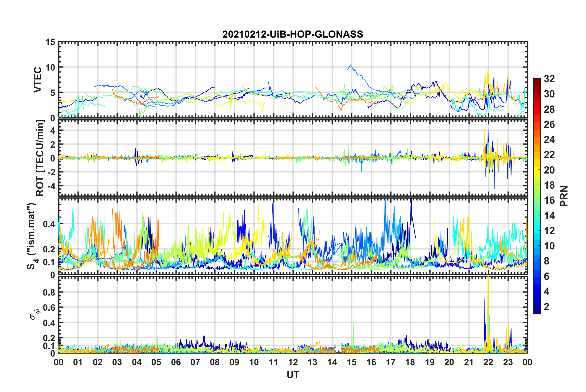586x392 pixels.
Task: Click x-axis hour label 11
Action: (x=274, y=362)
